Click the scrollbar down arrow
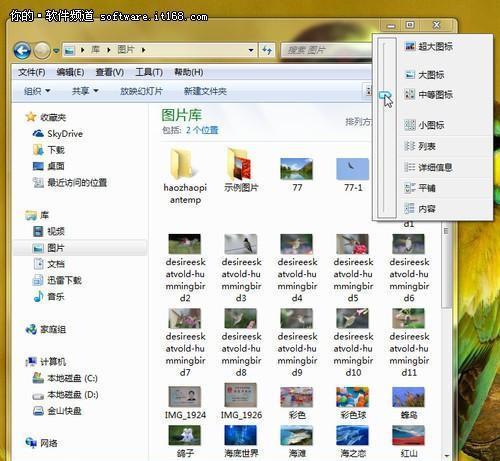Viewport: 500px width, 461px height. 447,455
